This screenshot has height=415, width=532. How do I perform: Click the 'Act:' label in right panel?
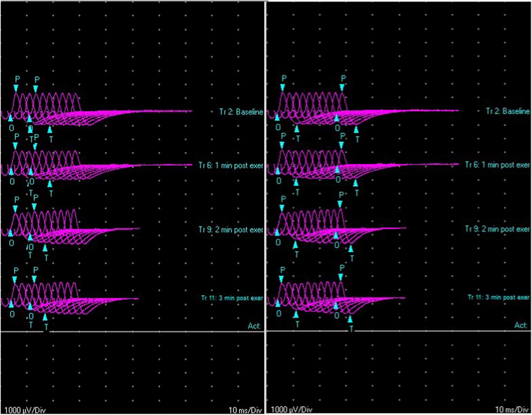click(521, 325)
